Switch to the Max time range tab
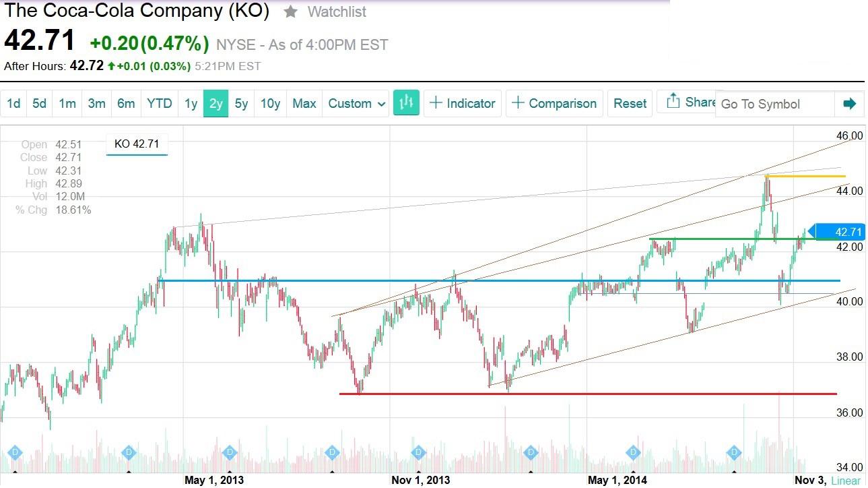 pos(304,103)
